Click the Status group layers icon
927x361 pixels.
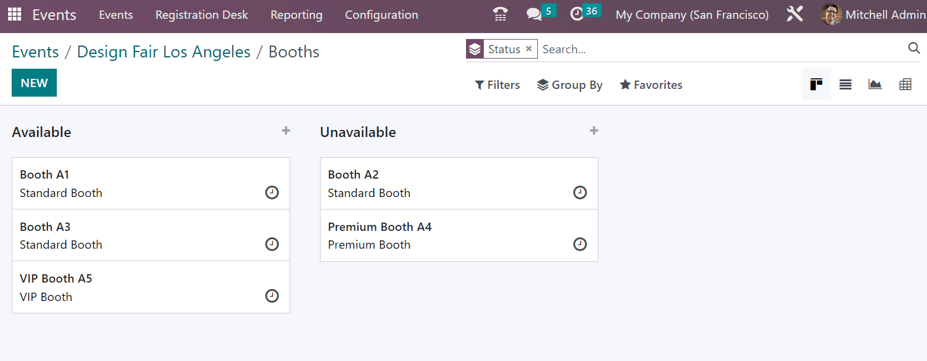click(x=475, y=49)
